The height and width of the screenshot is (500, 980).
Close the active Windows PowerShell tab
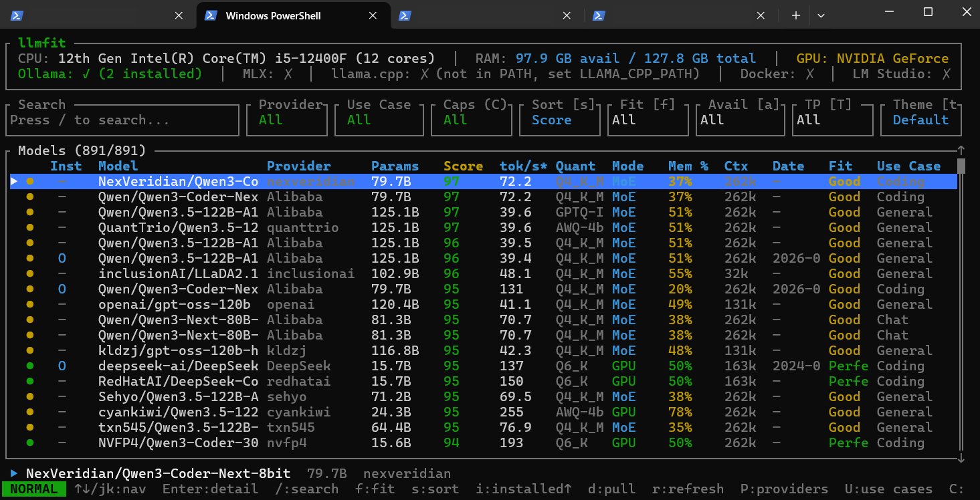373,15
